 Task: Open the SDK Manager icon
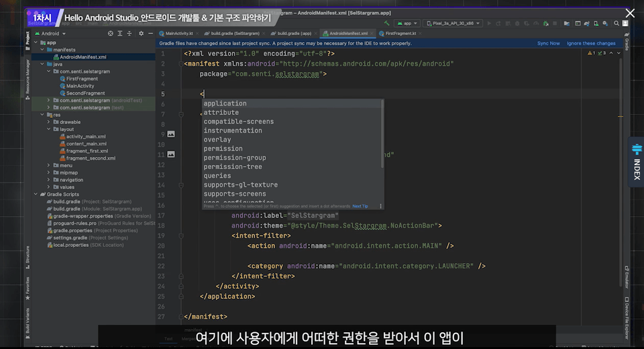(x=605, y=23)
